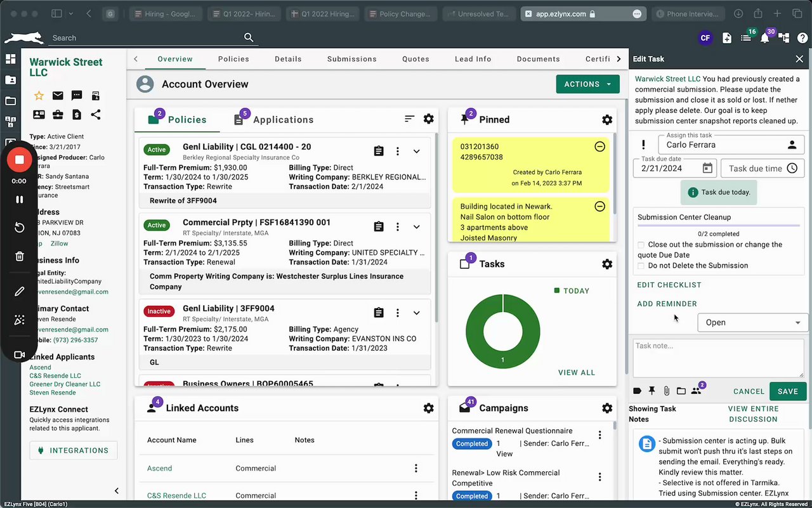The height and width of the screenshot is (508, 812).
Task: Stop the screen recording with red button
Action: tap(20, 160)
